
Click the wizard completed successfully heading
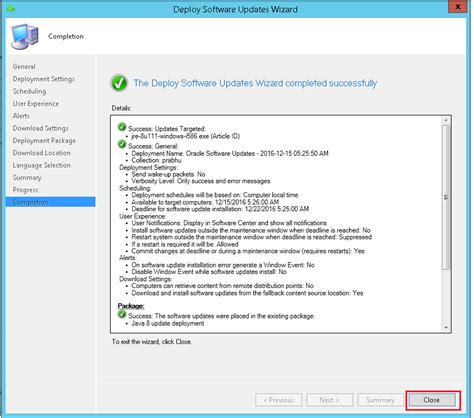tap(255, 83)
